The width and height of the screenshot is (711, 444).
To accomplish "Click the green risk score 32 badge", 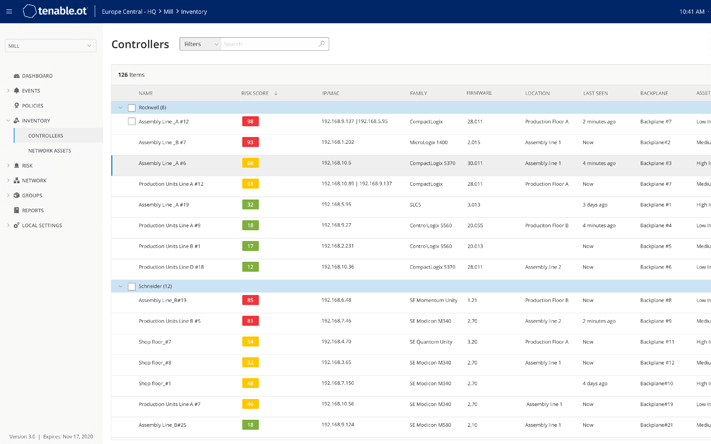I will tap(250, 205).
